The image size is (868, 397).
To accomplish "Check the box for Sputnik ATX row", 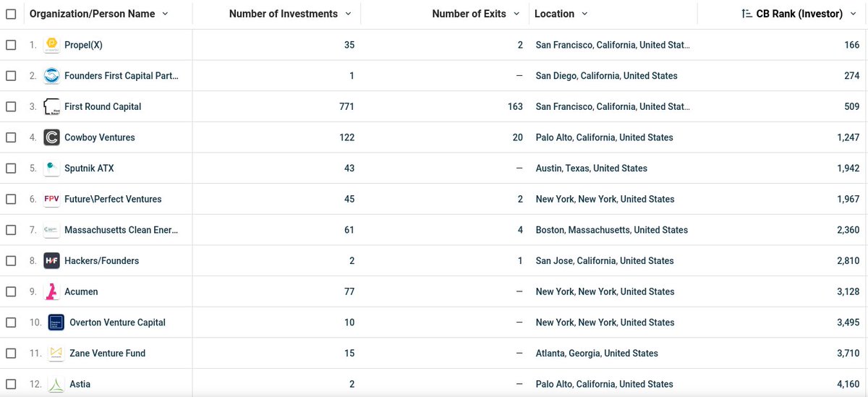I will tap(11, 168).
